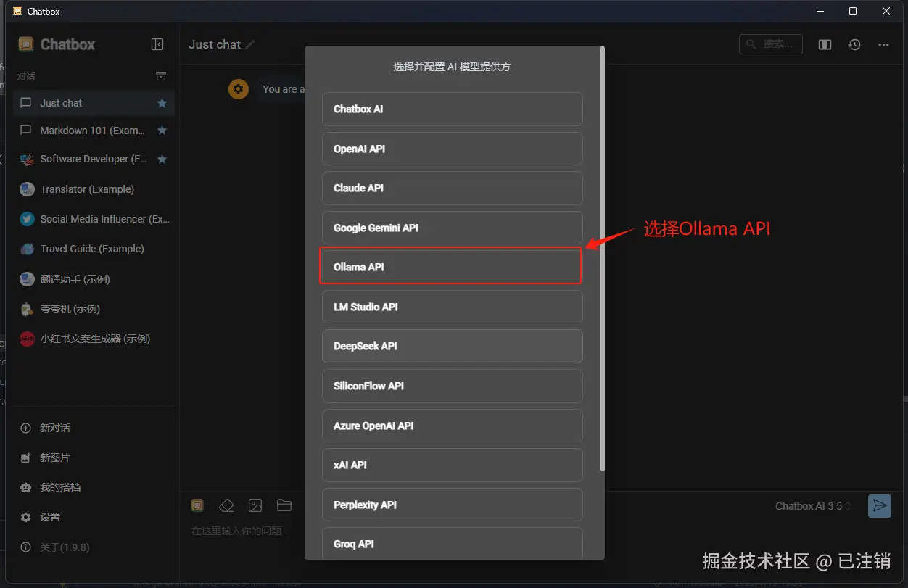
Task: Click the attach file folder icon
Action: tap(284, 505)
